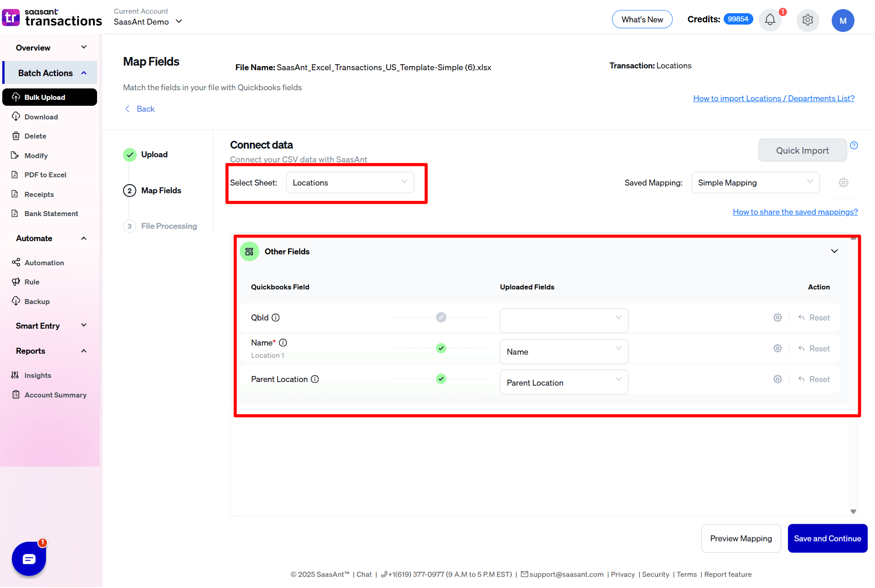
Task: Click the Name field info icon
Action: pos(283,343)
